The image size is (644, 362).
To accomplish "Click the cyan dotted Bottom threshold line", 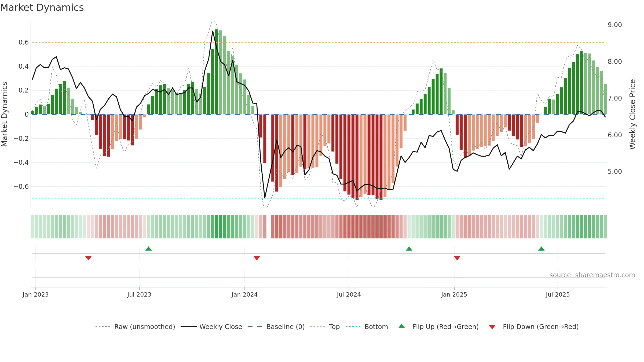I will tap(318, 198).
